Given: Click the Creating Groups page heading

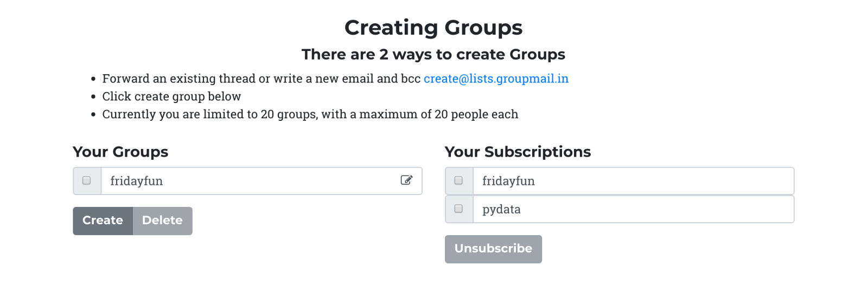Looking at the screenshot, I should point(433,28).
